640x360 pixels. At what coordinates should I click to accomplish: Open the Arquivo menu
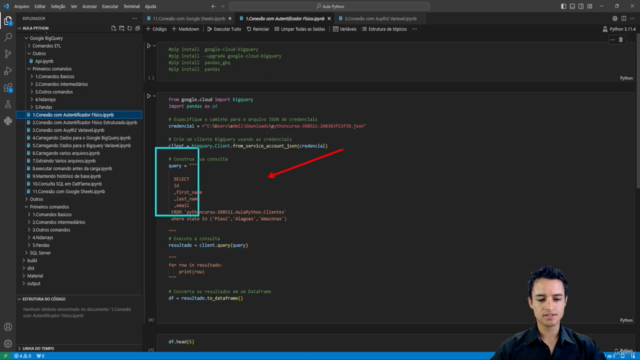21,6
